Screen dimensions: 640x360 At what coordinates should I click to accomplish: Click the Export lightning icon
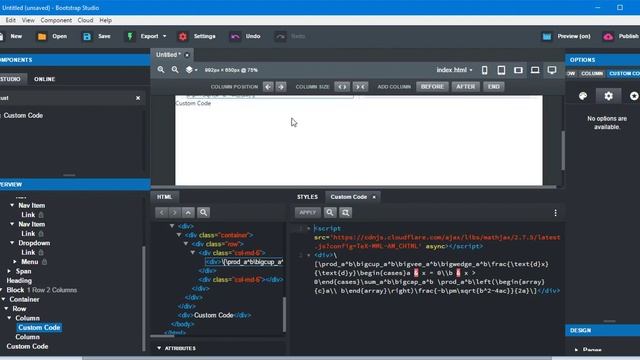tap(130, 36)
